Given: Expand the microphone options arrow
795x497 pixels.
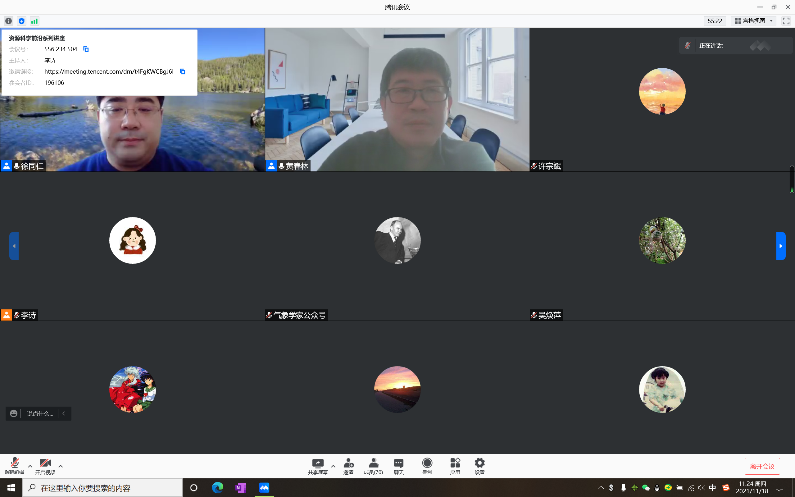Looking at the screenshot, I should point(30,465).
